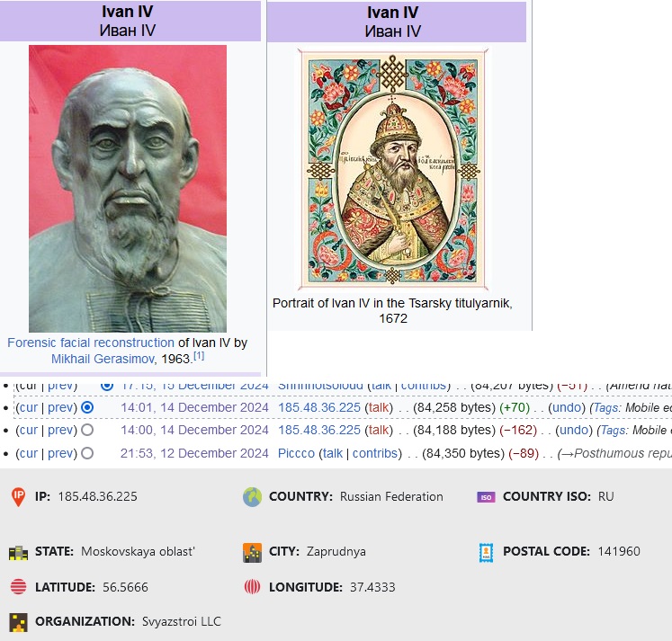The image size is (672, 641).
Task: Click the purple ISO badge icon
Action: click(x=486, y=497)
